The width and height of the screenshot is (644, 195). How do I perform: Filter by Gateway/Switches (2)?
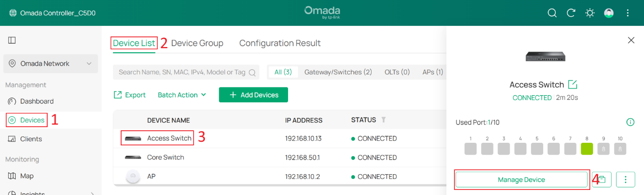[x=338, y=72]
